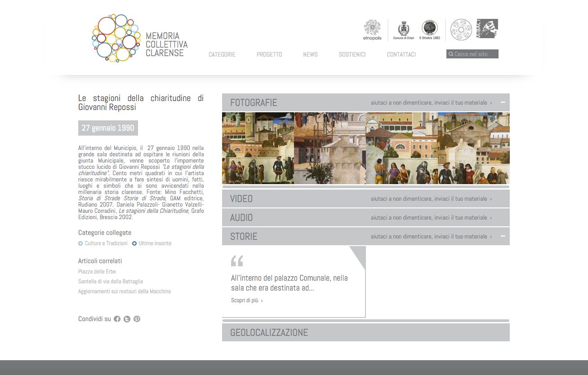Click the 5 Ottobre 1862 emblem logo
Screen dimensions: 588x375
coord(430,30)
